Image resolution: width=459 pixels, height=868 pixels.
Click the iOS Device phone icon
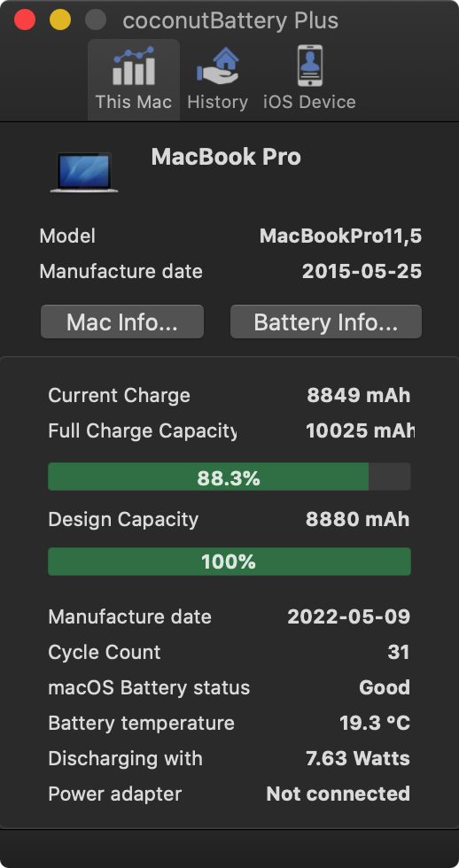click(x=309, y=66)
